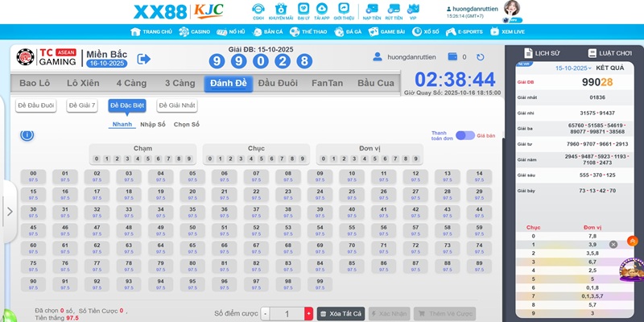644x322 pixels.
Task: Click Thêm Vé Cược button
Action: click(x=445, y=314)
